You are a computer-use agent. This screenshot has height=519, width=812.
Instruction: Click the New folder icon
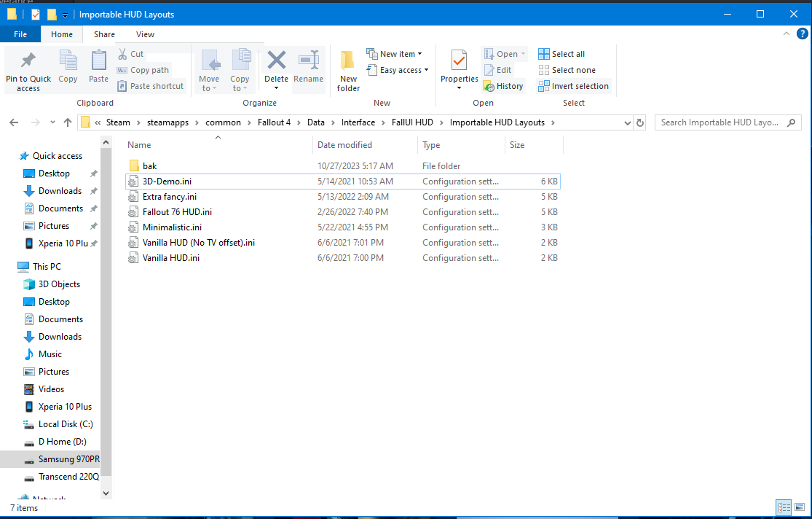pos(348,61)
